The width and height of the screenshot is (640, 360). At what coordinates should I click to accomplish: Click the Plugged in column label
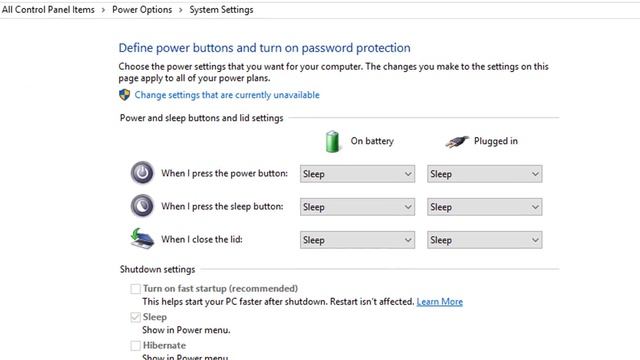[496, 141]
